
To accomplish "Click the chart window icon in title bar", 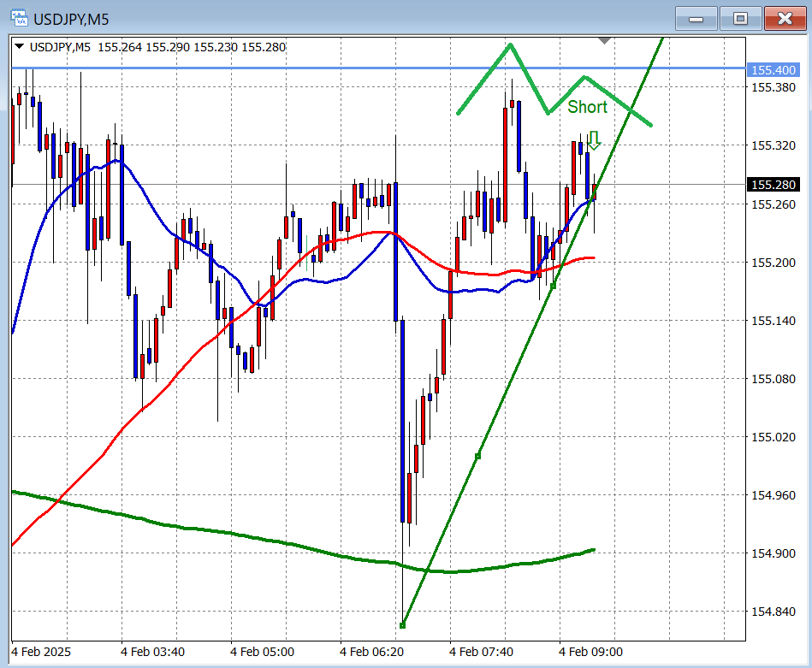I will (17, 18).
